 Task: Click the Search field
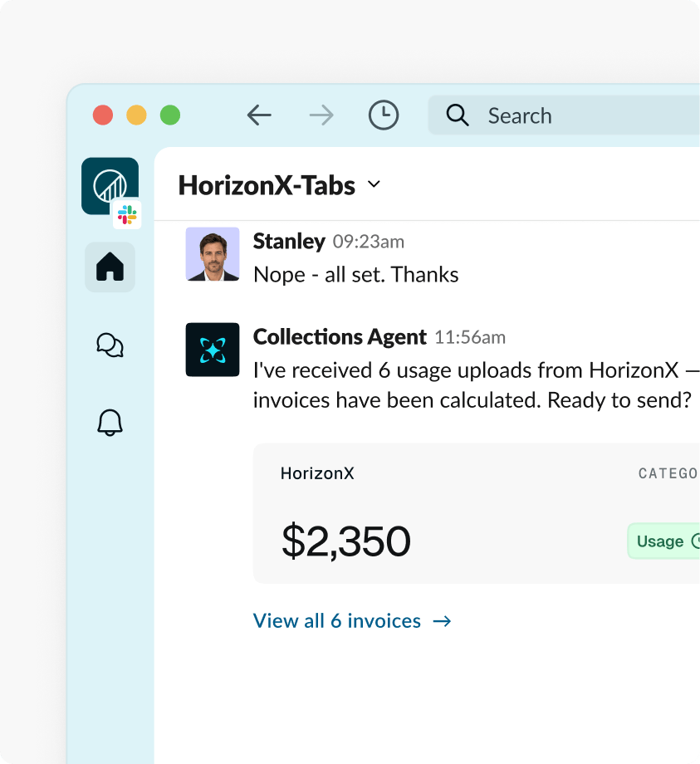pyautogui.click(x=564, y=115)
